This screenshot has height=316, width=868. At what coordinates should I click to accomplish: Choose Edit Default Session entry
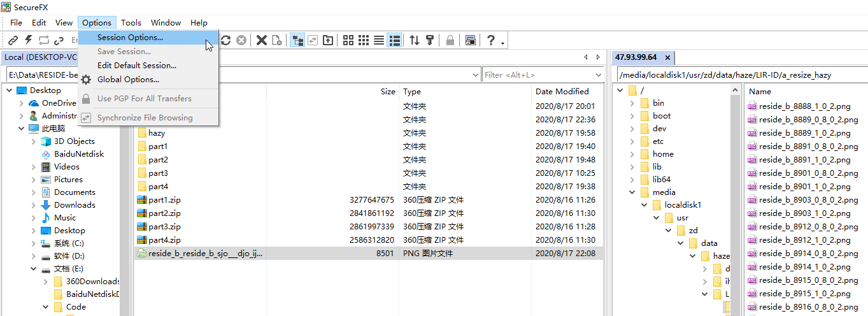click(148, 66)
